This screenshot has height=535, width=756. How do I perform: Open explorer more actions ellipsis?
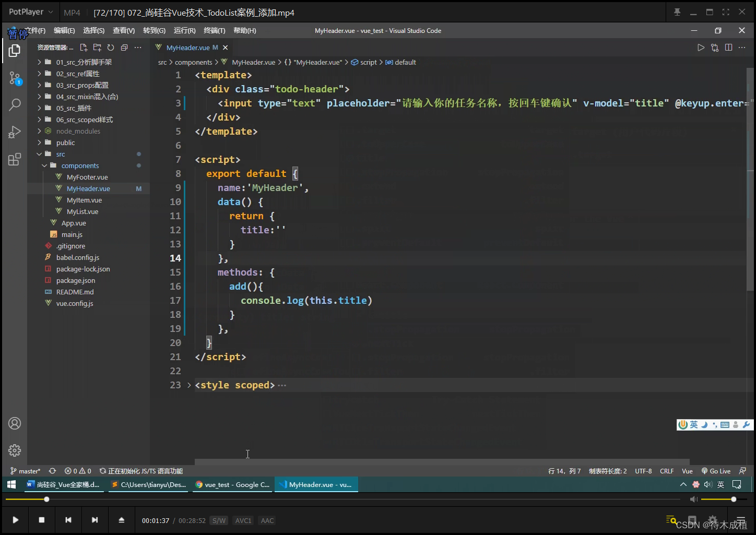point(138,47)
